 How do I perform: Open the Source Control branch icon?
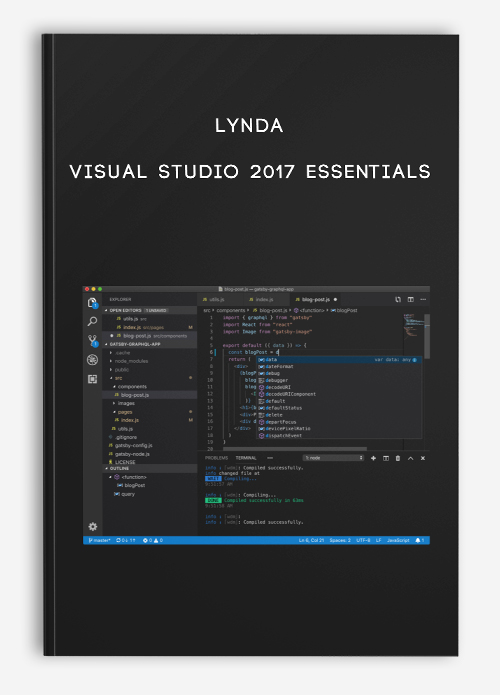tap(92, 340)
